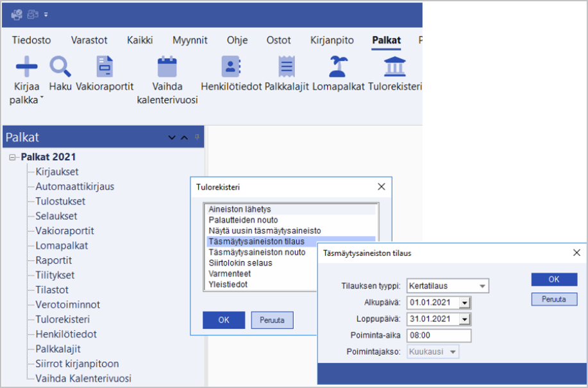The image size is (588, 388).
Task: Open Lomapalkat palm tree icon
Action: (x=338, y=66)
